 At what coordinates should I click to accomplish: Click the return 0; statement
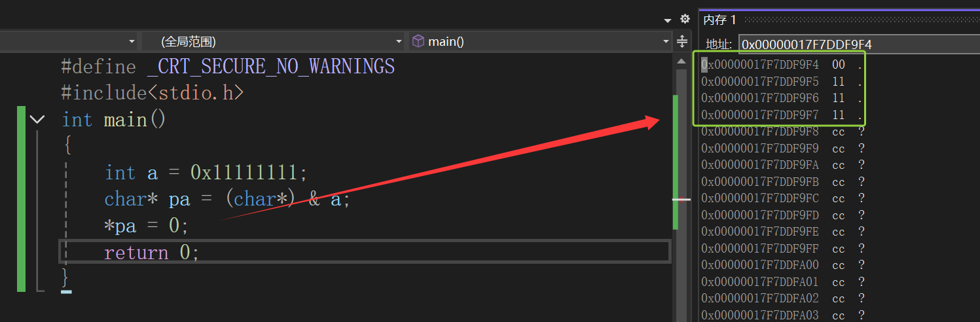151,252
